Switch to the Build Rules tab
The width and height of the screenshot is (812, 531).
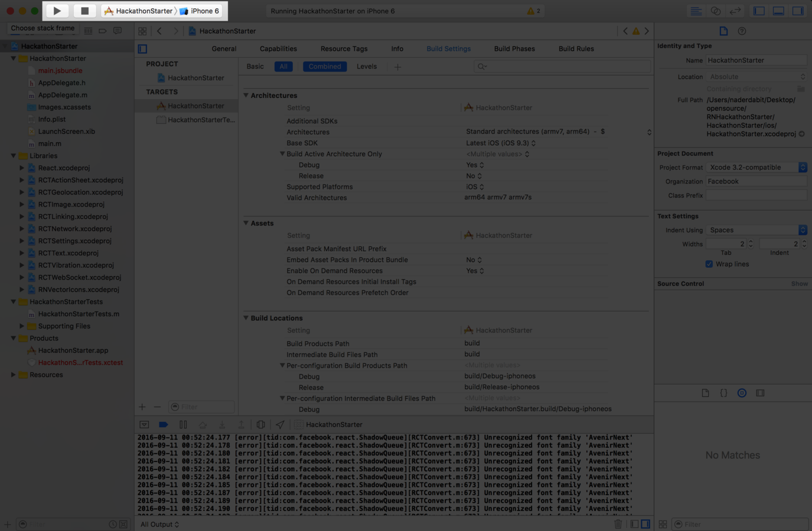point(576,49)
